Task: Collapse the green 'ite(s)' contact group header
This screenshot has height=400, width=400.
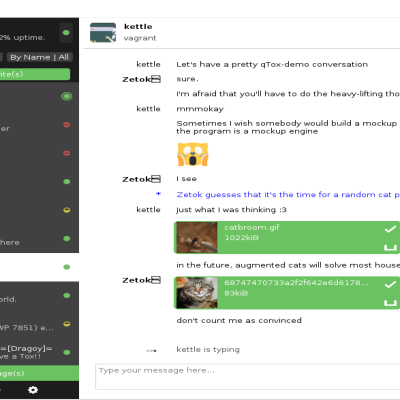Action: click(35, 74)
